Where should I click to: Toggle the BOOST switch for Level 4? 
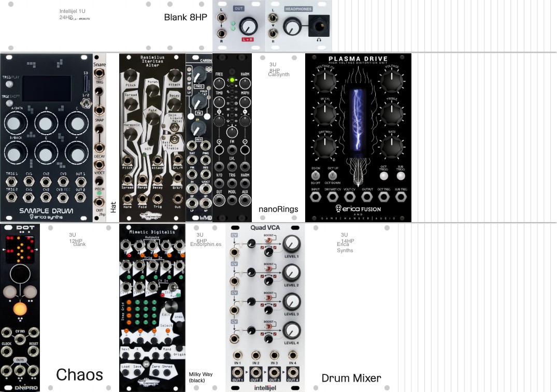pos(269,326)
